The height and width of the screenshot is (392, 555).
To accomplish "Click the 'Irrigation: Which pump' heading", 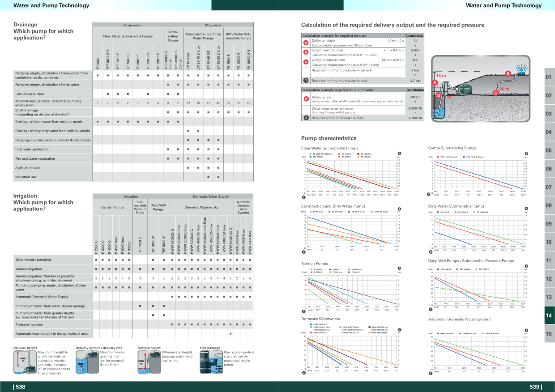I will [43, 202].
